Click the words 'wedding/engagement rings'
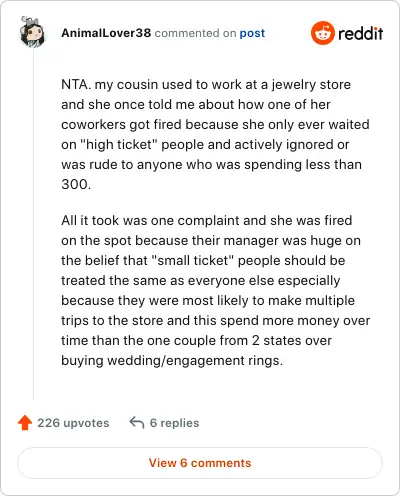 tap(195, 361)
